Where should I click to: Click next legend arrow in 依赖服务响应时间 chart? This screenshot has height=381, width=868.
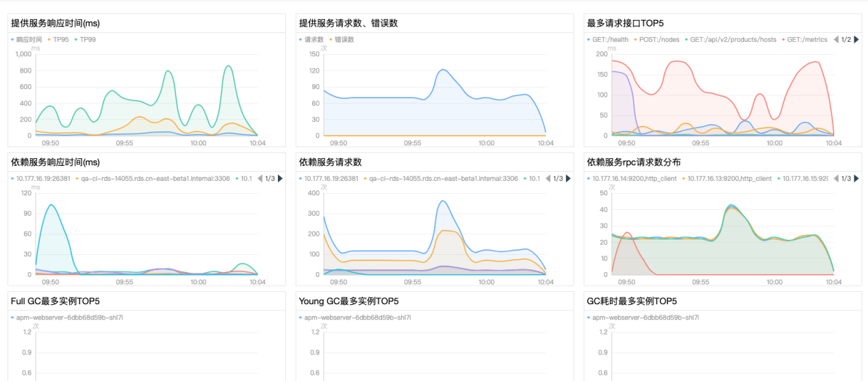[279, 179]
